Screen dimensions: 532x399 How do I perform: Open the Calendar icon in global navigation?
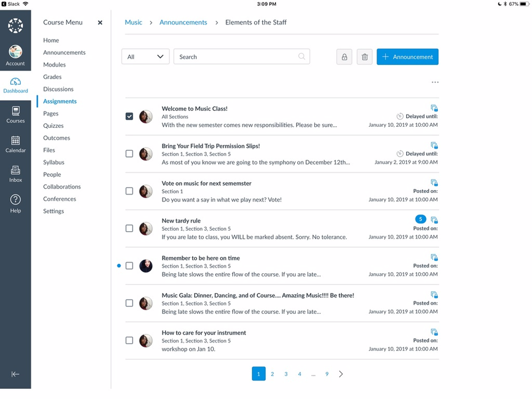pos(15,144)
